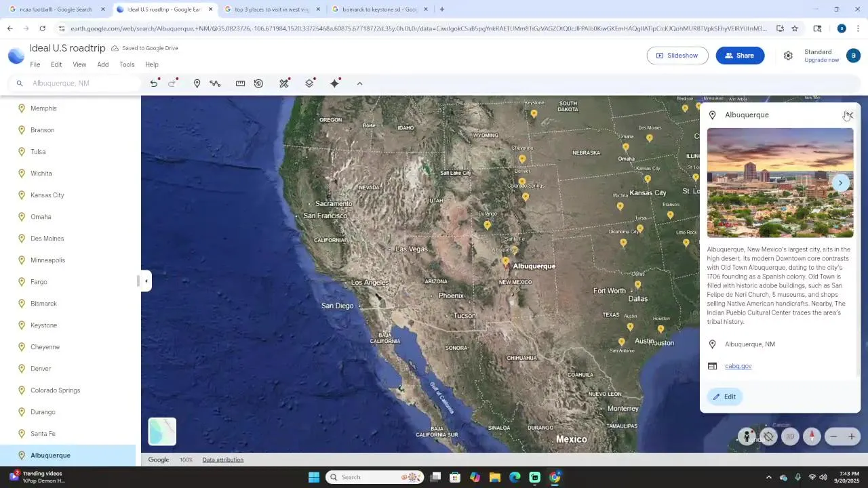Image resolution: width=868 pixels, height=488 pixels.
Task: Open the Help menu
Action: tap(152, 64)
